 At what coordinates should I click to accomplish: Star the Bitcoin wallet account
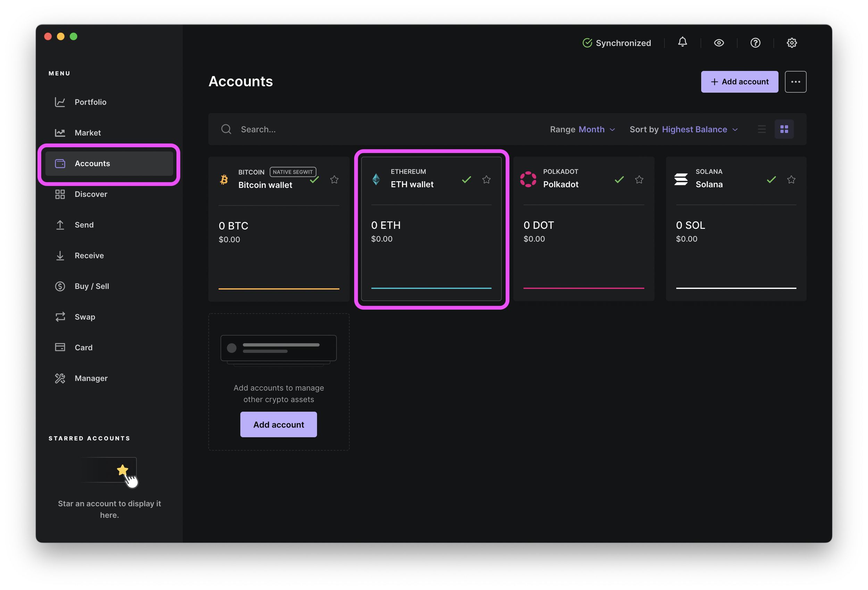point(334,180)
